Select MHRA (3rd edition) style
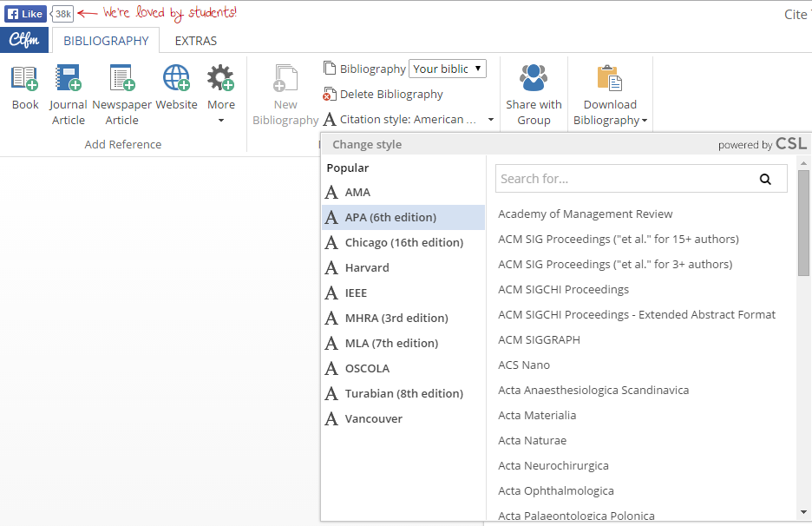 (403, 319)
